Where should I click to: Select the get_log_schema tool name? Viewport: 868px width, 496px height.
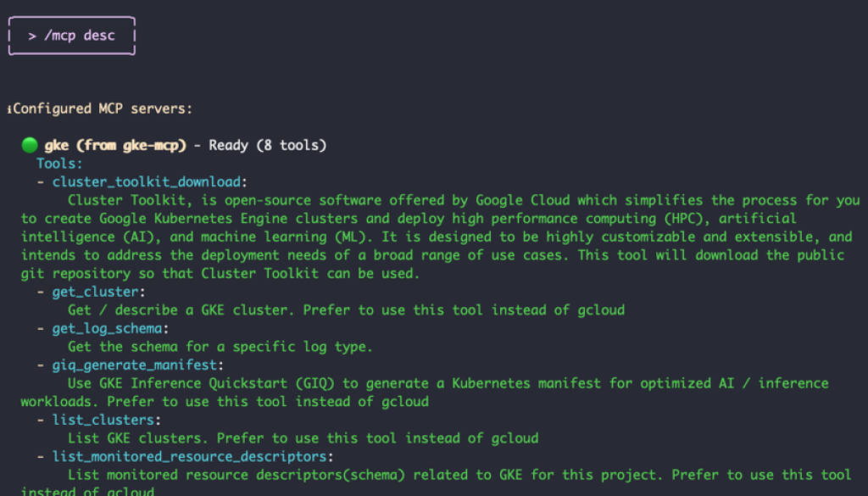pos(108,328)
